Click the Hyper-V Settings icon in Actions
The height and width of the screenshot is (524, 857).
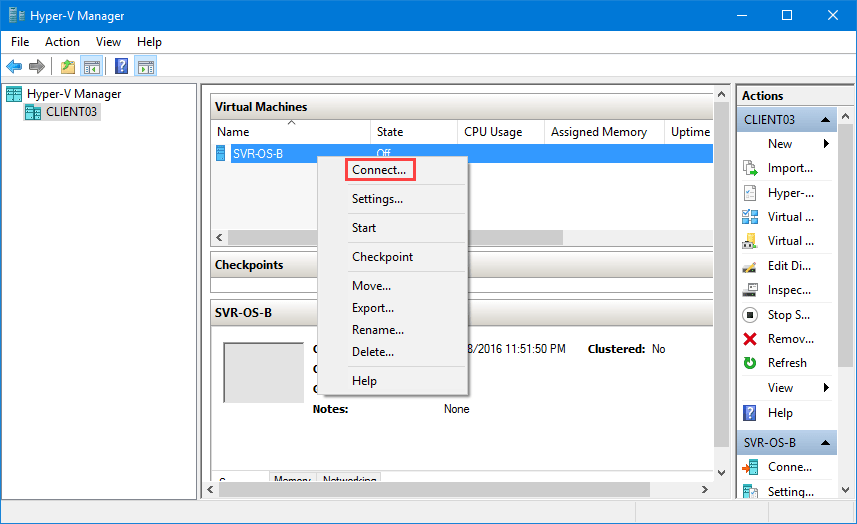click(750, 193)
